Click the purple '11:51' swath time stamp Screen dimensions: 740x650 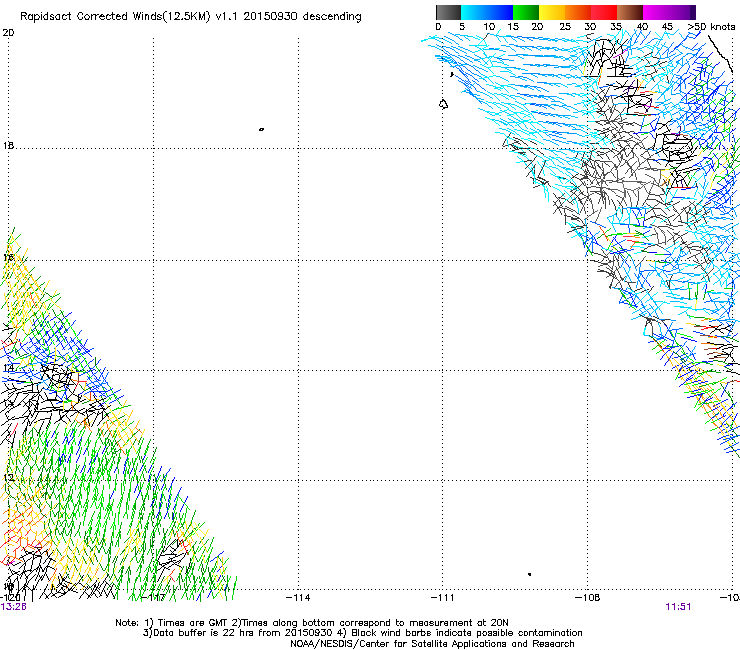[x=678, y=607]
